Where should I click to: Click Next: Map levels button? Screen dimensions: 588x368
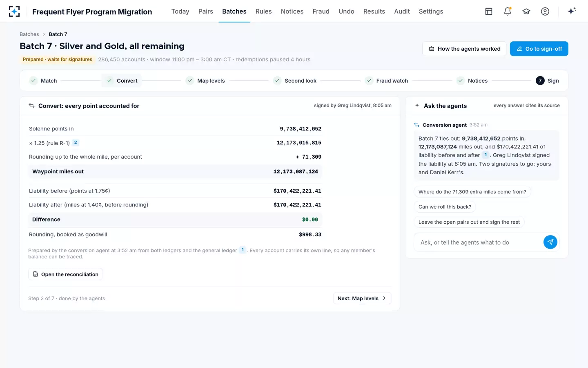coord(362,298)
